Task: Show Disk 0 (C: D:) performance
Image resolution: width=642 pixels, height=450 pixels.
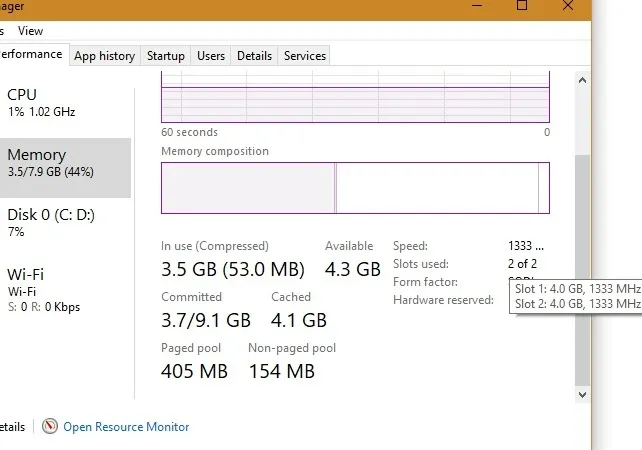Action: pos(66,222)
